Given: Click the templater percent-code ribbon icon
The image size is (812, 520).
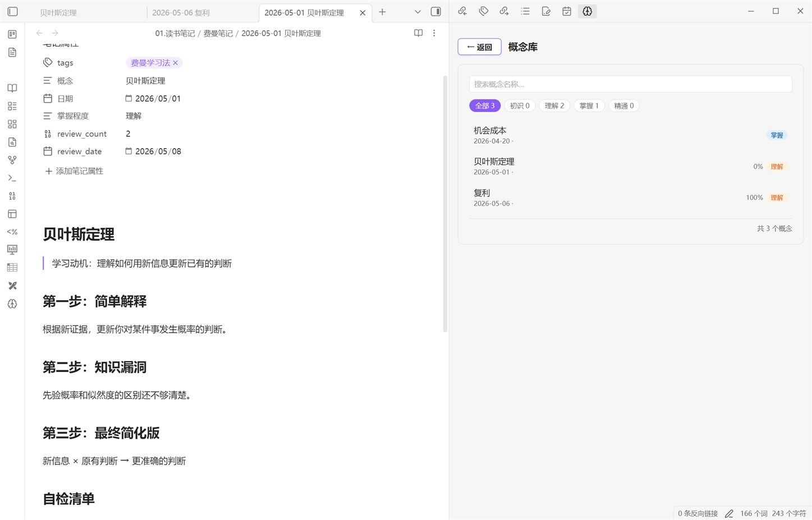Looking at the screenshot, I should click(12, 232).
